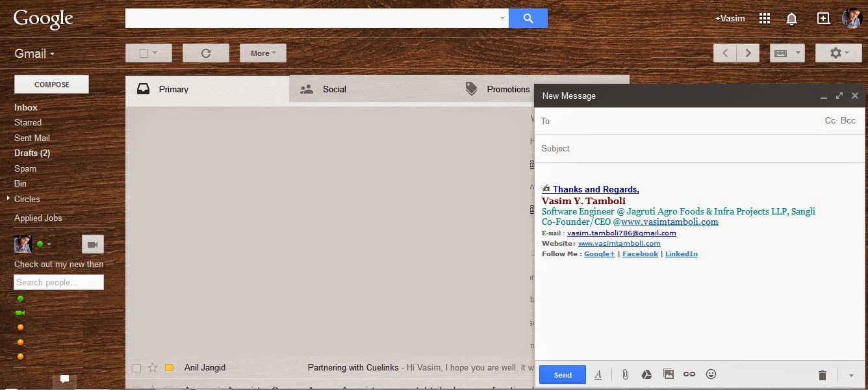Click vasim.tamboli786@gmail.com link in signature
Image resolution: width=868 pixels, height=390 pixels.
point(621,233)
